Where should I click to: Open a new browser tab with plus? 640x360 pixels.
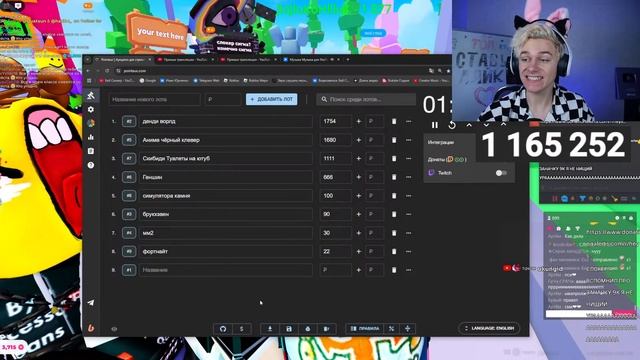click(348, 60)
